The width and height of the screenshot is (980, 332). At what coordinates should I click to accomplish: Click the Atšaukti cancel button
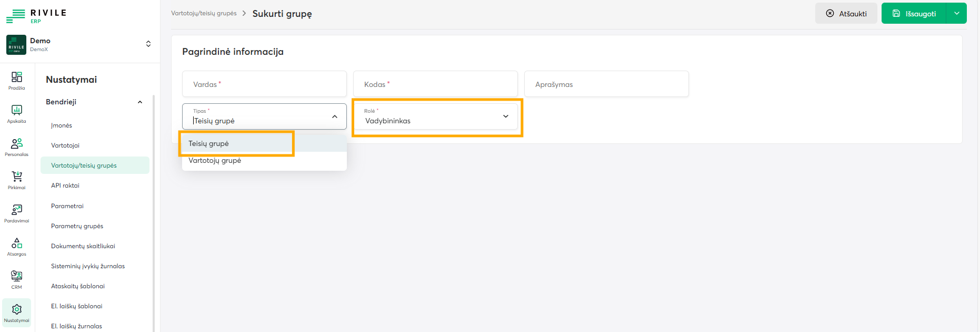[x=846, y=14]
